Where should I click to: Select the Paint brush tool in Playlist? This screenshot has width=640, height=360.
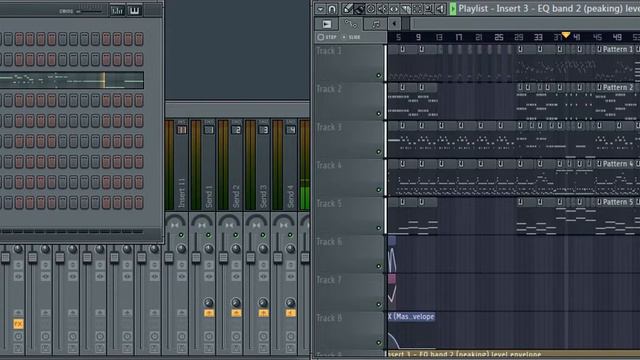[359, 9]
